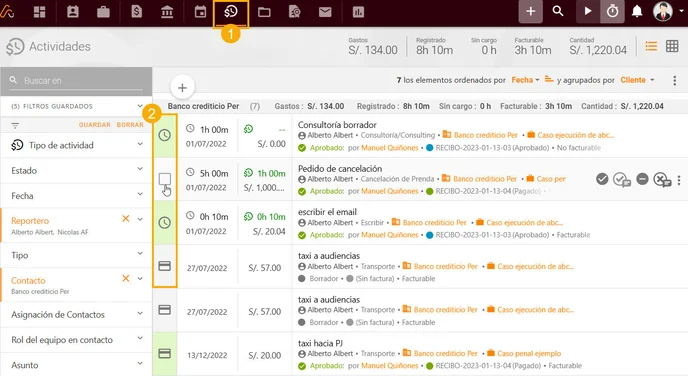Open the activities clock-dollar icon in top bar
This screenshot has height=376, width=688.
coord(231,12)
